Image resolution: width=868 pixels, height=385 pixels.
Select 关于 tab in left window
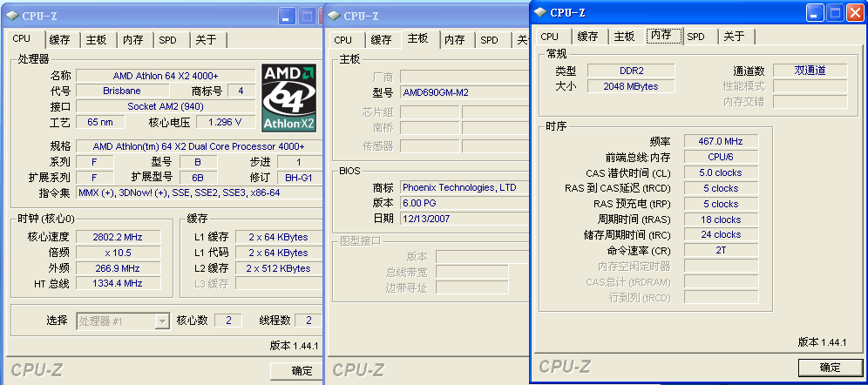pyautogui.click(x=206, y=40)
